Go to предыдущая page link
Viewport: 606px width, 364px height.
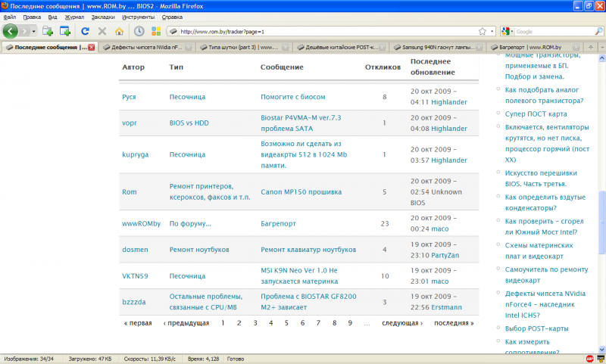click(x=186, y=323)
